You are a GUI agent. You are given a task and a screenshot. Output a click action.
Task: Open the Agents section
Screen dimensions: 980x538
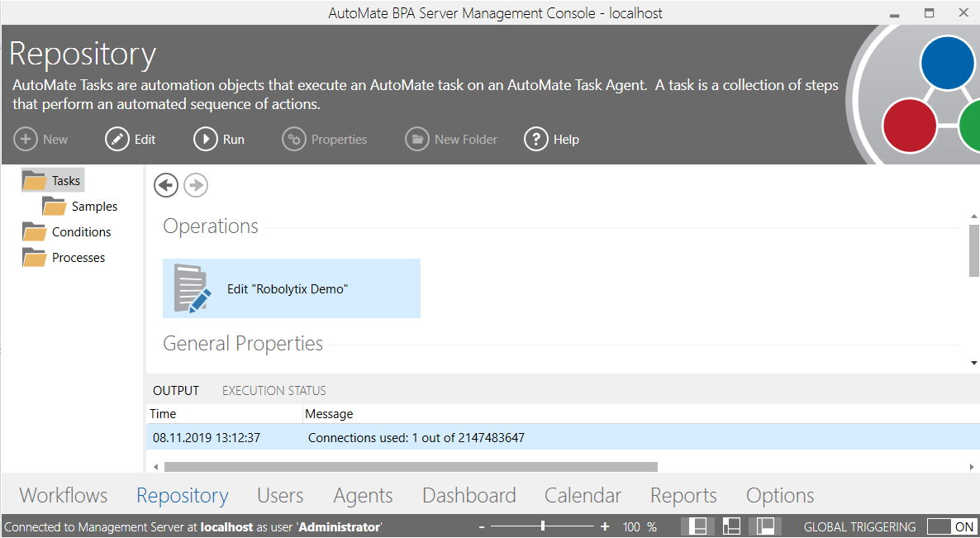[363, 496]
